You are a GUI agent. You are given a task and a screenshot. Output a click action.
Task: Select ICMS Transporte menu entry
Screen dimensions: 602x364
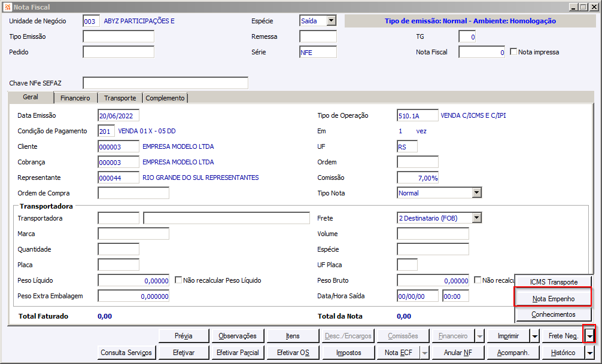554,282
